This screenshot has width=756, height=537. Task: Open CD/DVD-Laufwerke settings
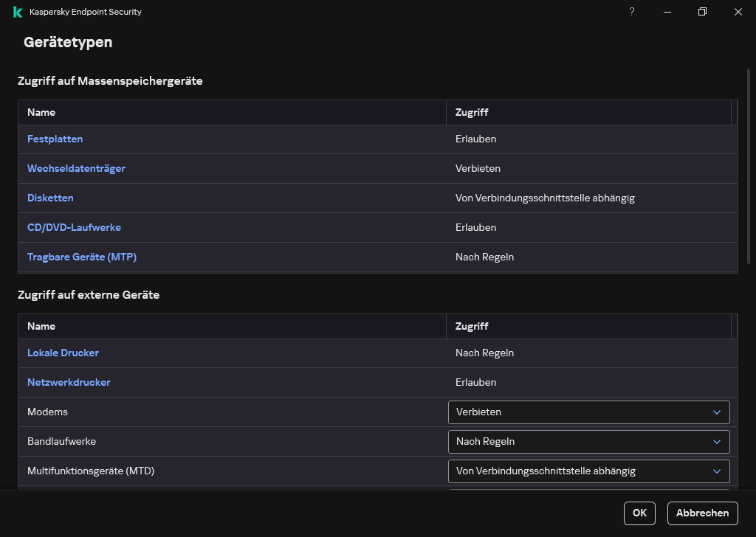point(74,227)
